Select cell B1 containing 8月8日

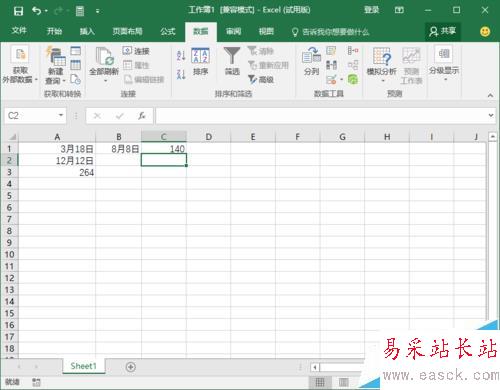click(x=118, y=149)
